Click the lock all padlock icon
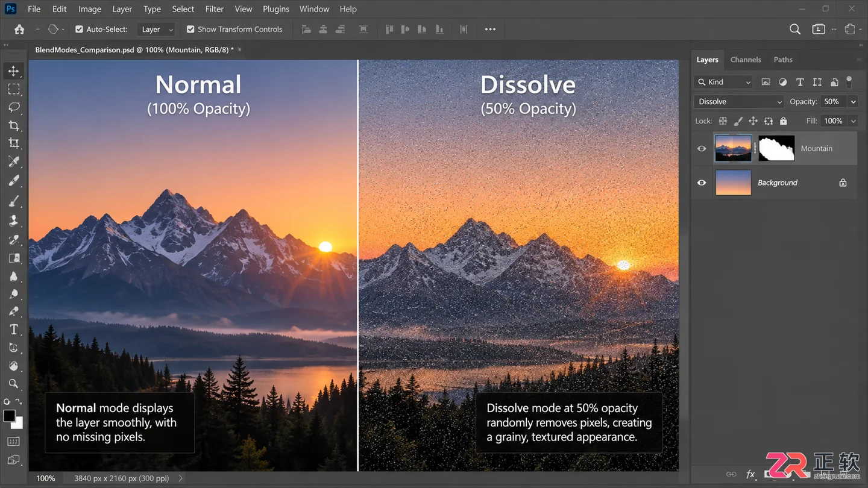The image size is (868, 488). (x=783, y=121)
